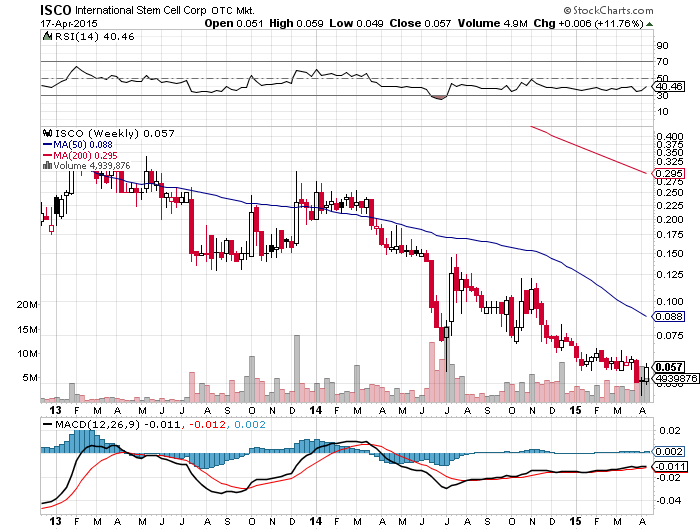This screenshot has height=530, width=700.
Task: Click the Low 0.049 value
Action: pos(356,23)
